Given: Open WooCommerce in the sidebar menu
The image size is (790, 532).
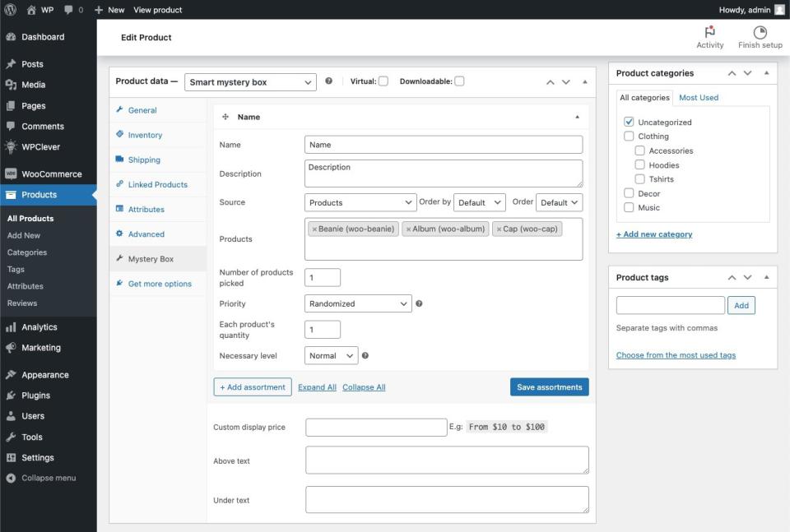Looking at the screenshot, I should [51, 174].
